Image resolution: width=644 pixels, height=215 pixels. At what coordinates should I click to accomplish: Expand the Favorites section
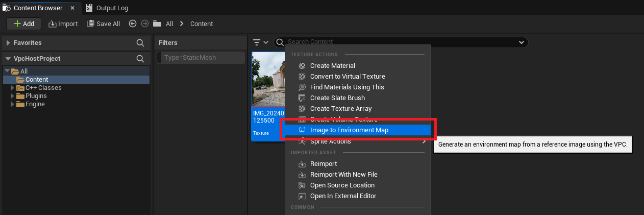(8, 43)
